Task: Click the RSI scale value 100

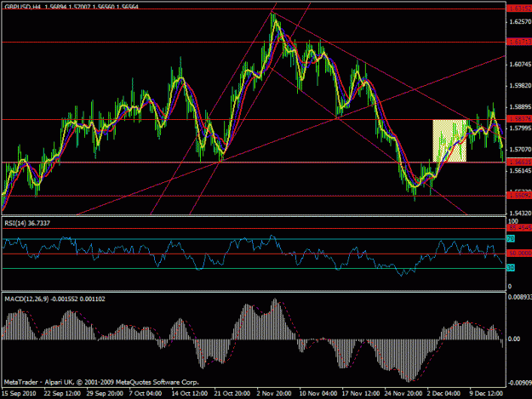Action: [513, 221]
